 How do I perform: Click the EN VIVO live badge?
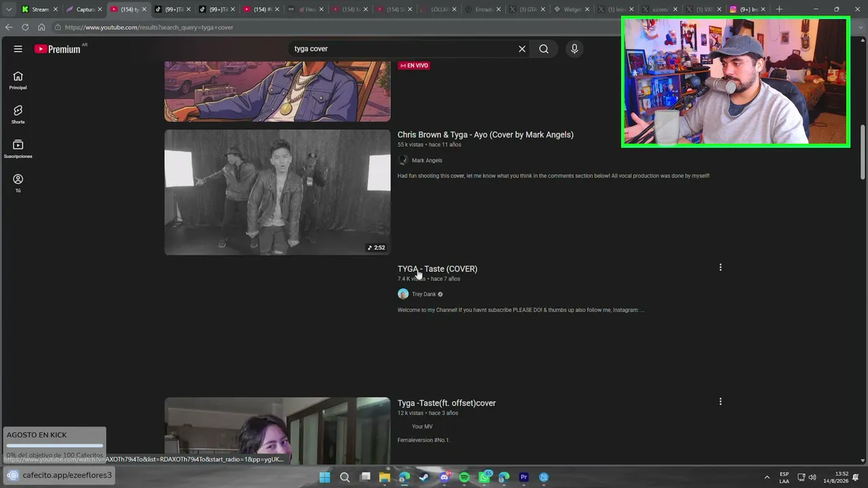414,66
